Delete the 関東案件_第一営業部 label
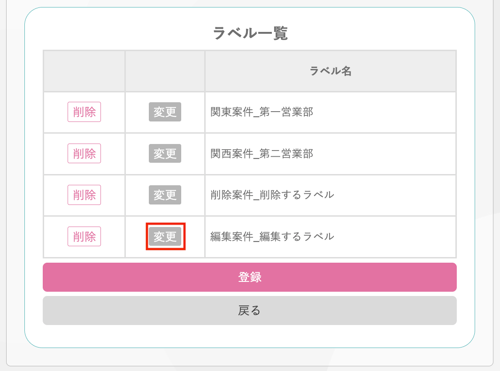Screen dimensions: 500x371 coord(84,112)
